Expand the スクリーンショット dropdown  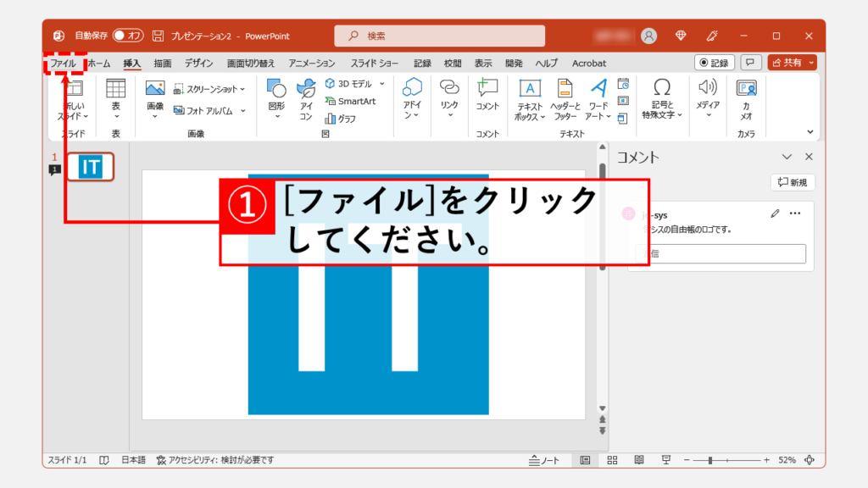[x=242, y=89]
